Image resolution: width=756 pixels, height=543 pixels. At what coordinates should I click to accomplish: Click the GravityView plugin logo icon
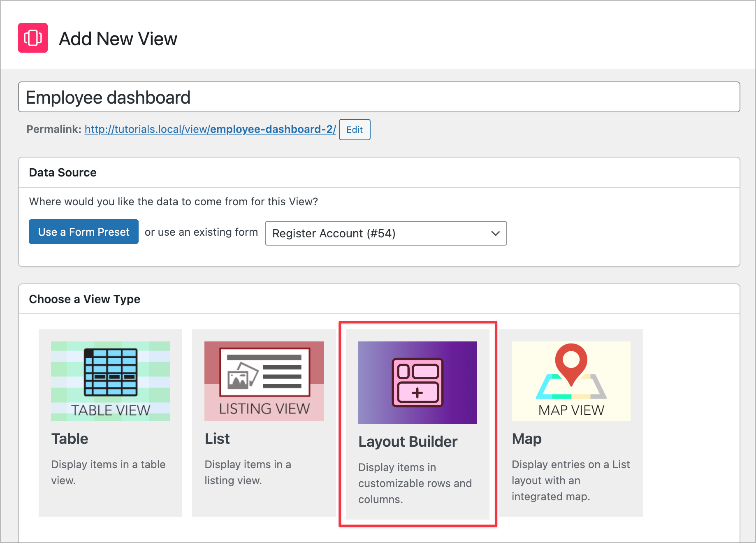click(x=33, y=38)
